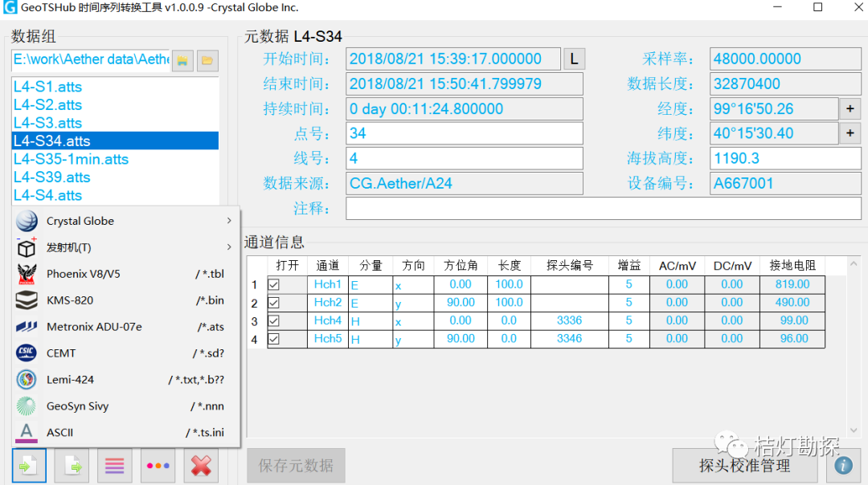Click the 注释 comment input field
The height and width of the screenshot is (485, 868).
(604, 209)
